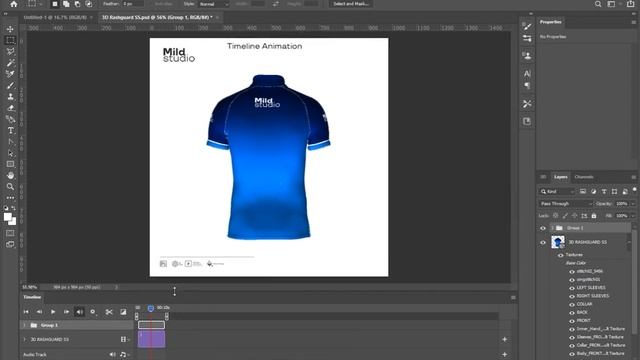Select the Magic Wand tool
This screenshot has width=640, height=360.
click(10, 63)
